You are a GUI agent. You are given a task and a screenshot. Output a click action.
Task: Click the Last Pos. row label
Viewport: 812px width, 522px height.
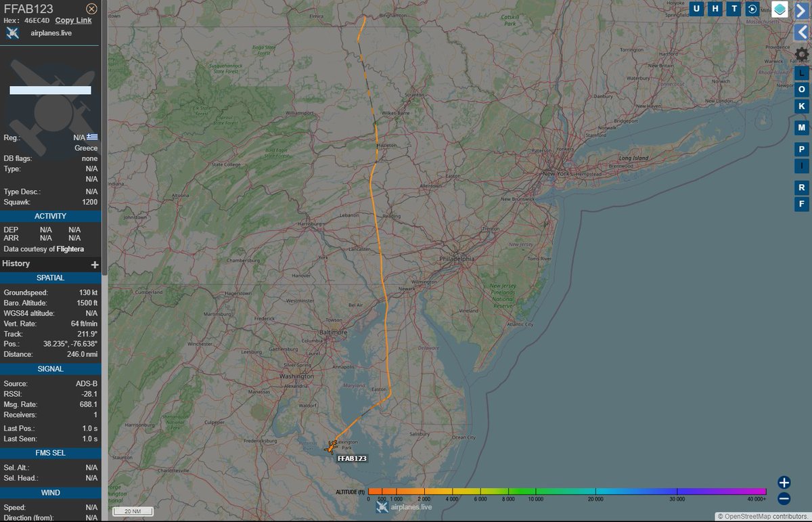click(x=19, y=429)
